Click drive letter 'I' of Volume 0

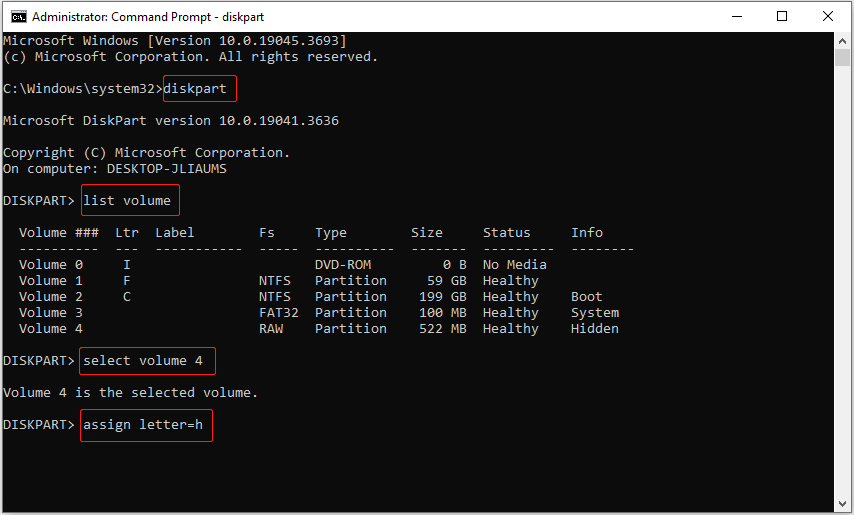coord(127,265)
